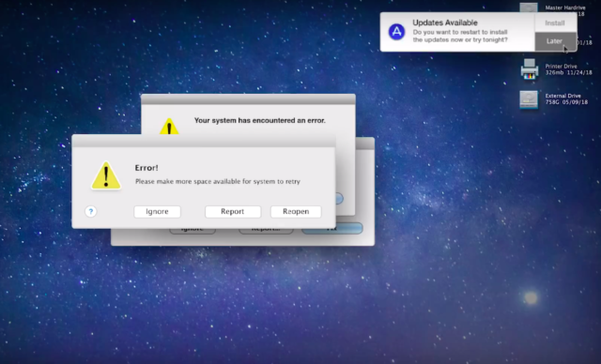
Task: Click Install in the Updates Available notification
Action: pyautogui.click(x=555, y=23)
